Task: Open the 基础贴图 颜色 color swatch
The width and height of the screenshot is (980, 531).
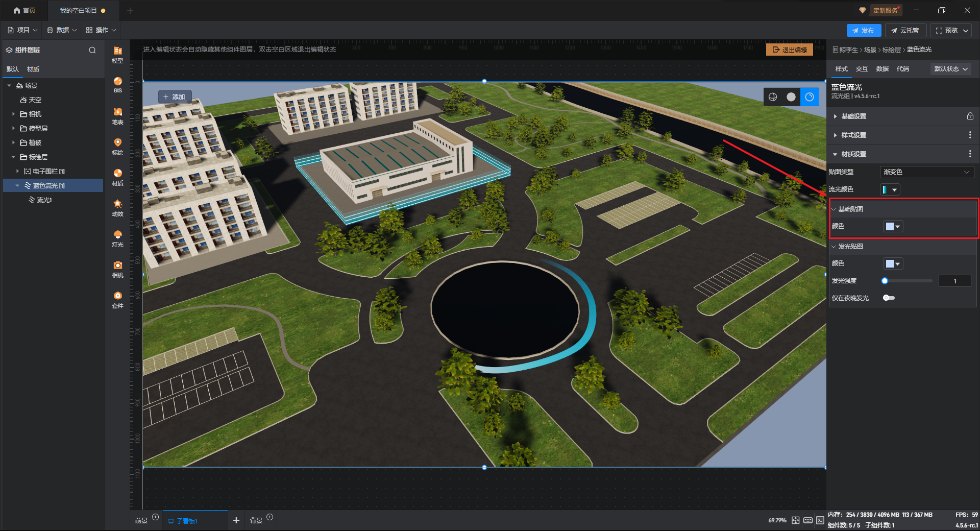Action: (x=893, y=227)
